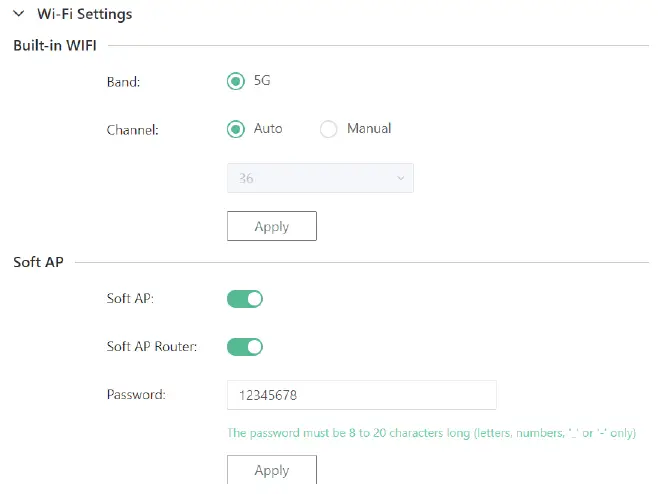
Task: Click the Channel label text
Action: [x=133, y=129]
